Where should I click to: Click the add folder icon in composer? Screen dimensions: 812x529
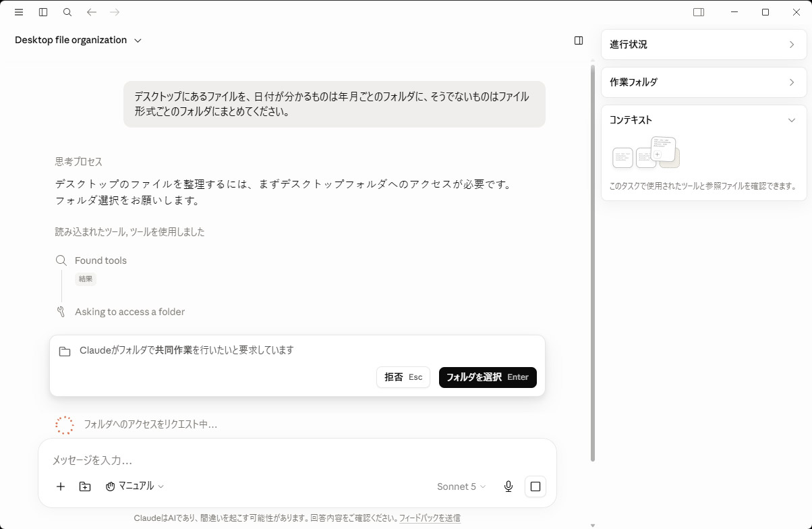[x=85, y=486]
